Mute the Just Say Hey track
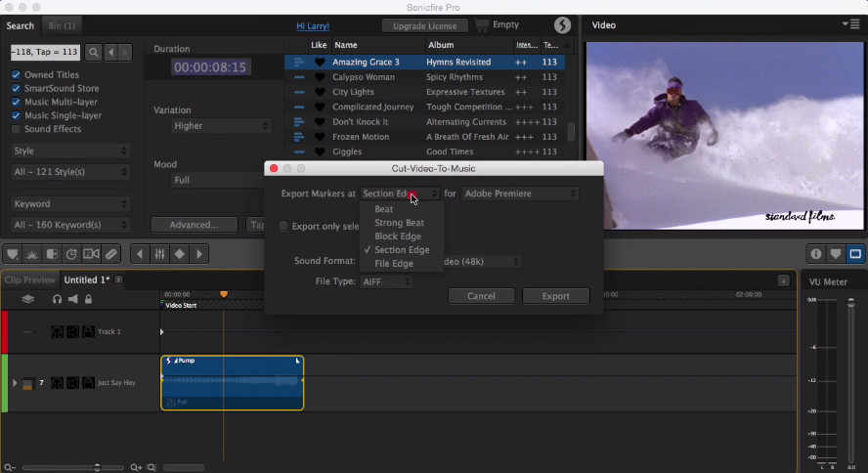 point(72,383)
